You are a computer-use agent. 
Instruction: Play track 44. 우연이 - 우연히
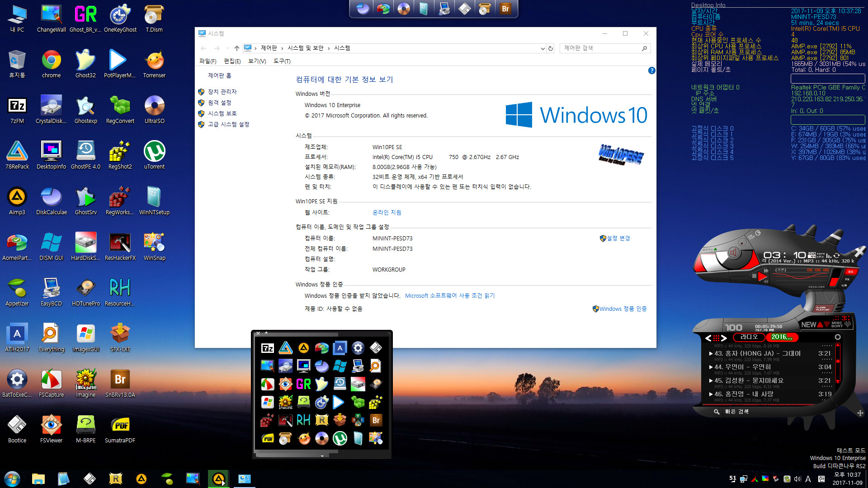point(771,367)
